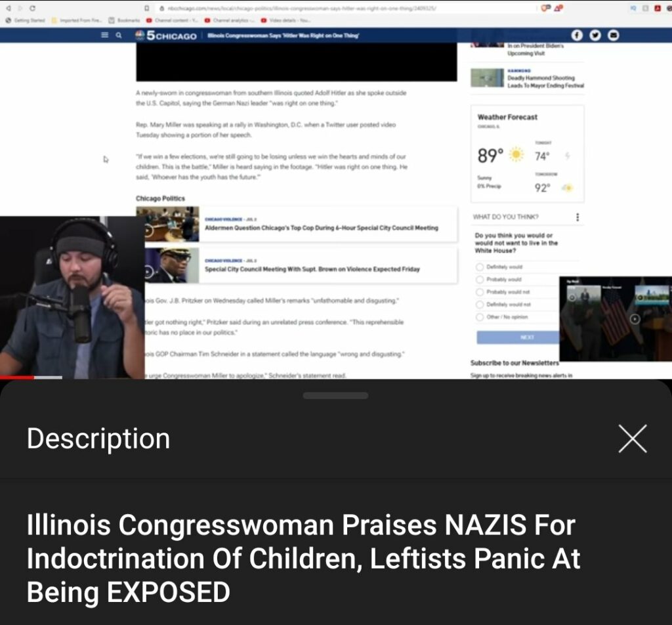672x625 pixels.
Task: Share article via Twitter icon
Action: [595, 35]
